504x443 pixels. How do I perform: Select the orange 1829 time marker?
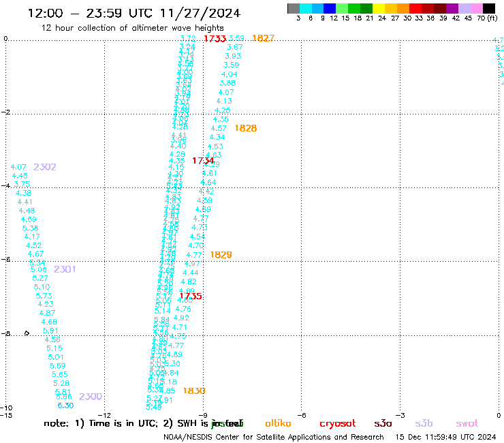(221, 255)
